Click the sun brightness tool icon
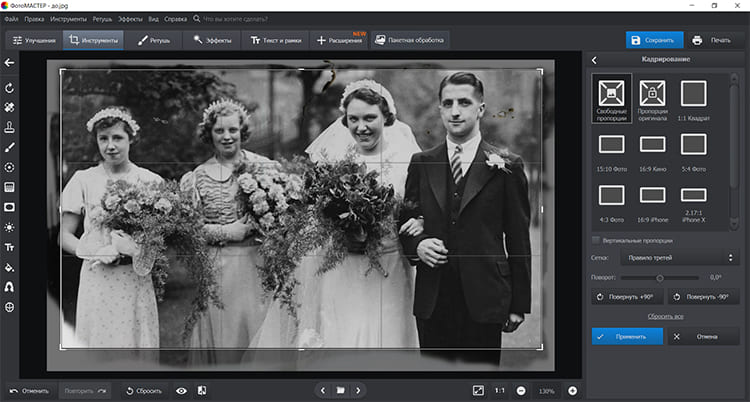Screen dimensions: 750x402 pos(10,227)
